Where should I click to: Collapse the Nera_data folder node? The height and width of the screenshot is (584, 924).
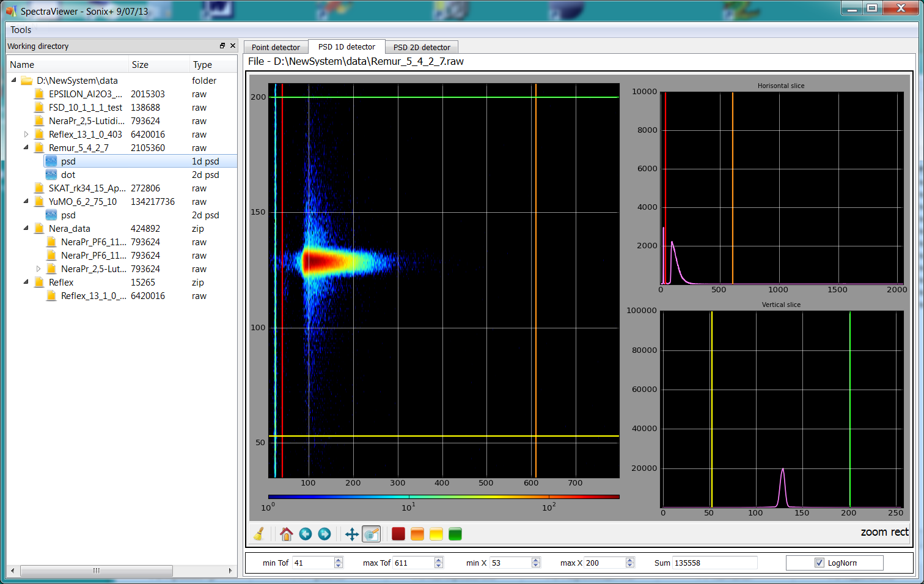26,228
